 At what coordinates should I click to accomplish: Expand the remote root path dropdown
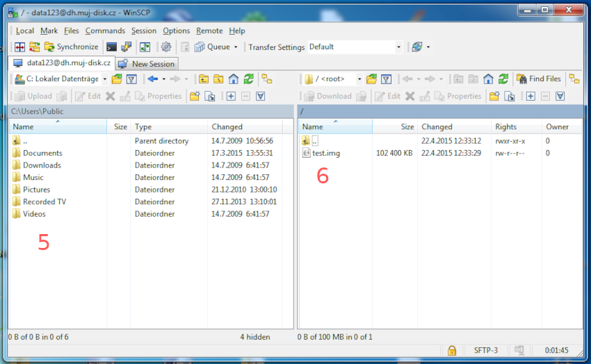coord(359,79)
